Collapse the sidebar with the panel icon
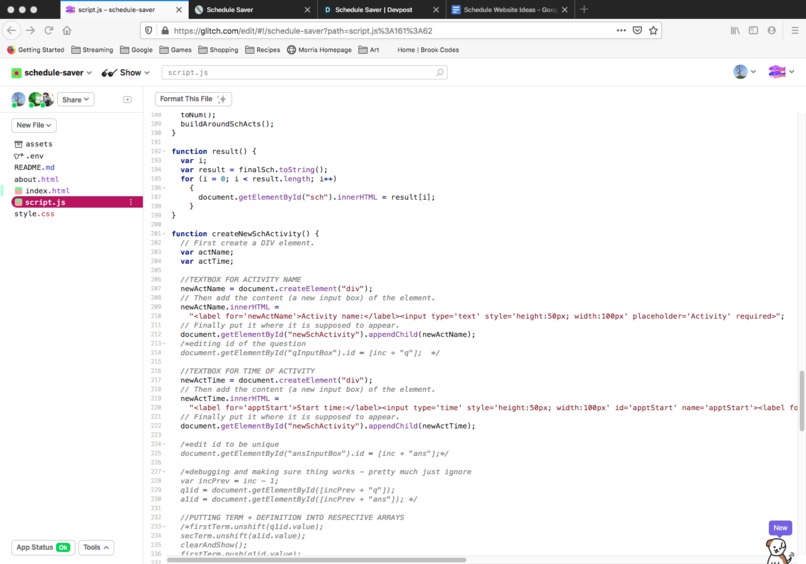Image resolution: width=806 pixels, height=564 pixels. coord(127,99)
